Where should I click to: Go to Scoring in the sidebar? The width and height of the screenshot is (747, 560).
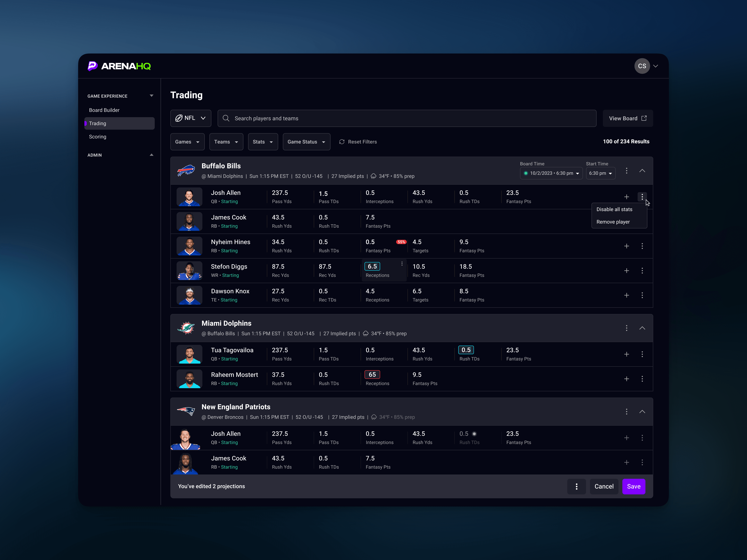point(98,137)
